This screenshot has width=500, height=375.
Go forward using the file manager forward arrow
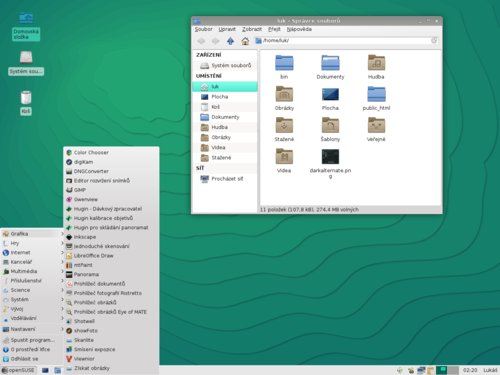click(216, 41)
